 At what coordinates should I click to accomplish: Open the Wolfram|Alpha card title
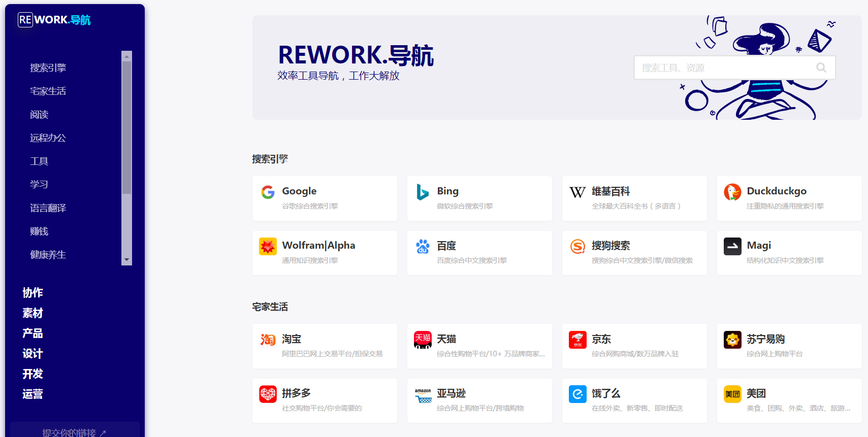click(x=318, y=246)
